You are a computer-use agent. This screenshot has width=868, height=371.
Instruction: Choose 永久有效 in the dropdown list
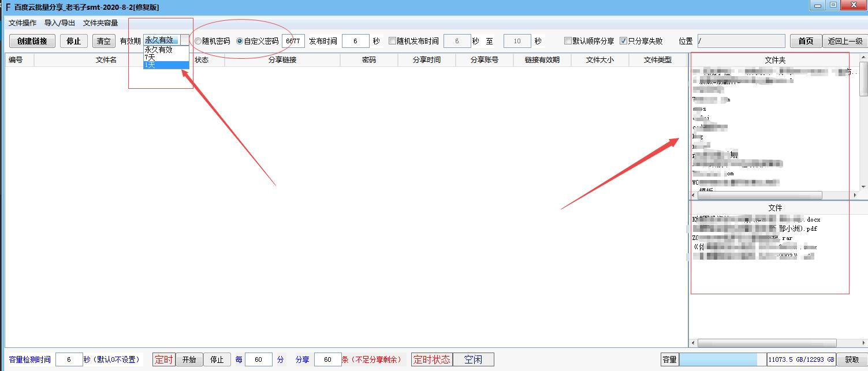(166, 50)
